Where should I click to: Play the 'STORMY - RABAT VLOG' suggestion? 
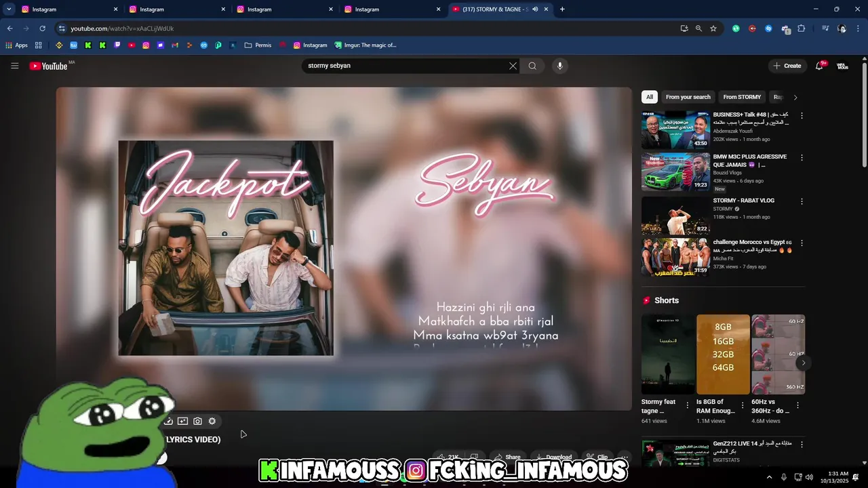coord(675,215)
